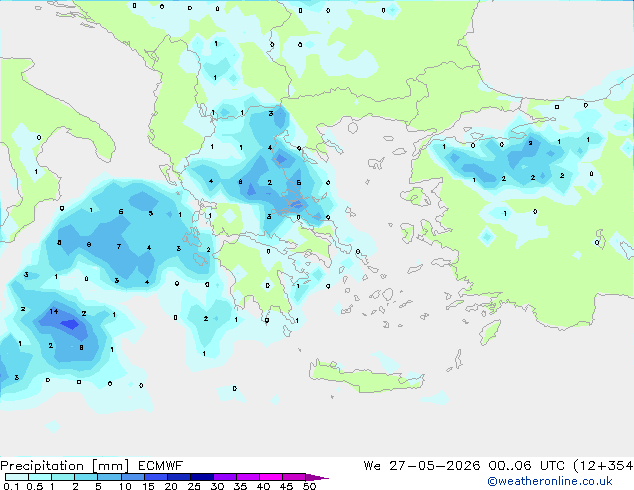Click the "ECMWF" model label

[x=161, y=466]
